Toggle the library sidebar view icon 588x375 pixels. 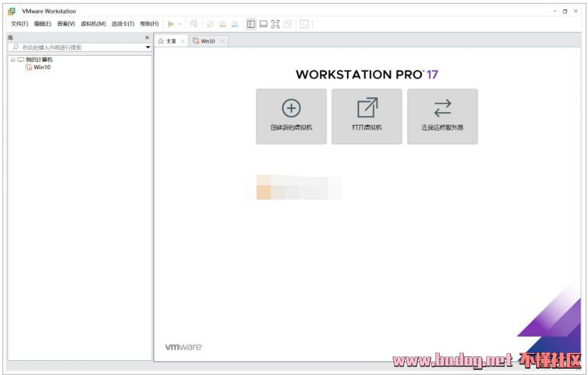point(252,24)
